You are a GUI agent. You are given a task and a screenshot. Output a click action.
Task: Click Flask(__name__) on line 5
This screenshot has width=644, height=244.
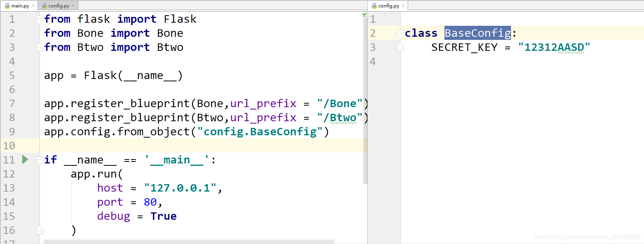133,75
